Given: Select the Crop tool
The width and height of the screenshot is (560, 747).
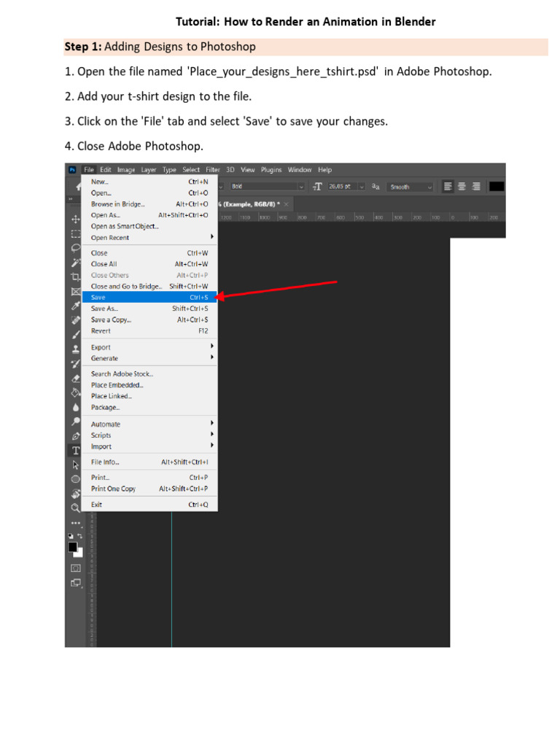Looking at the screenshot, I should [x=75, y=276].
